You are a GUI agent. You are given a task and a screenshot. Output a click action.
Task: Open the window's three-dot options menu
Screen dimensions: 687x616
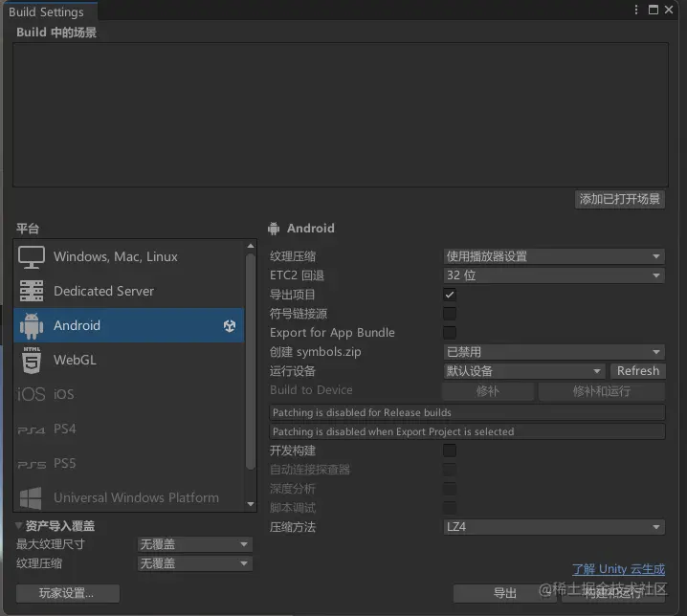point(636,10)
